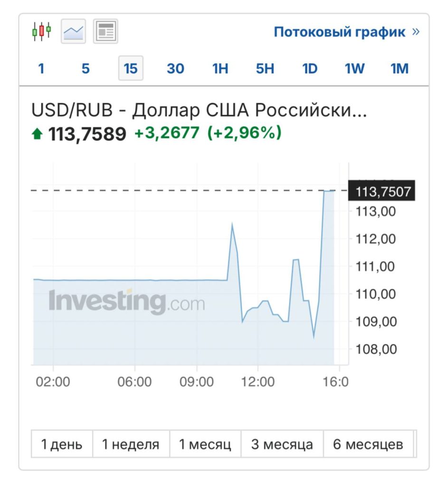Click the USD/RUB instrument title
Image resolution: width=448 pixels, height=487 pixels.
pyautogui.click(x=199, y=110)
